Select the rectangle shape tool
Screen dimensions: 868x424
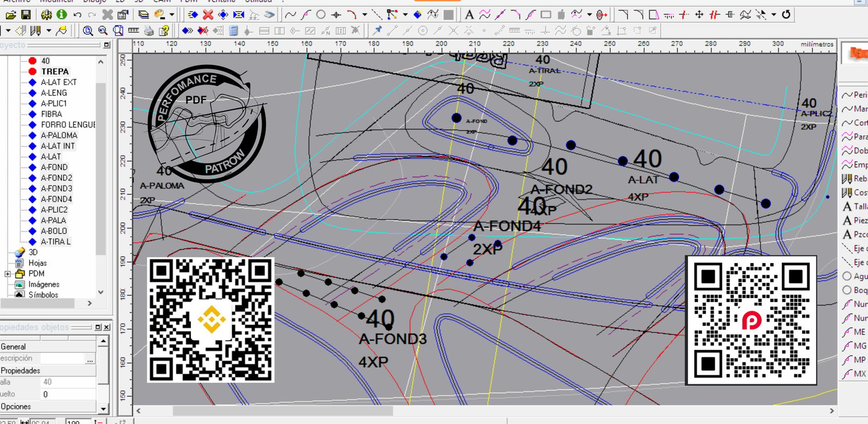(546, 14)
